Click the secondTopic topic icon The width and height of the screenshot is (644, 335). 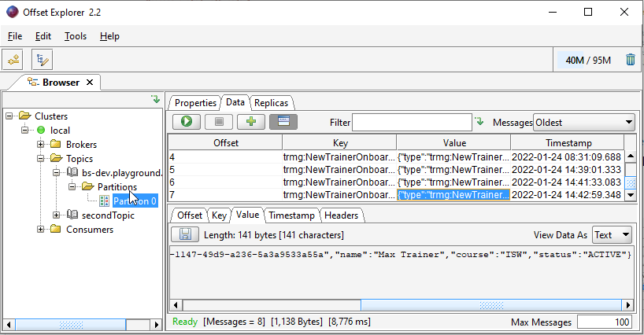click(x=72, y=215)
